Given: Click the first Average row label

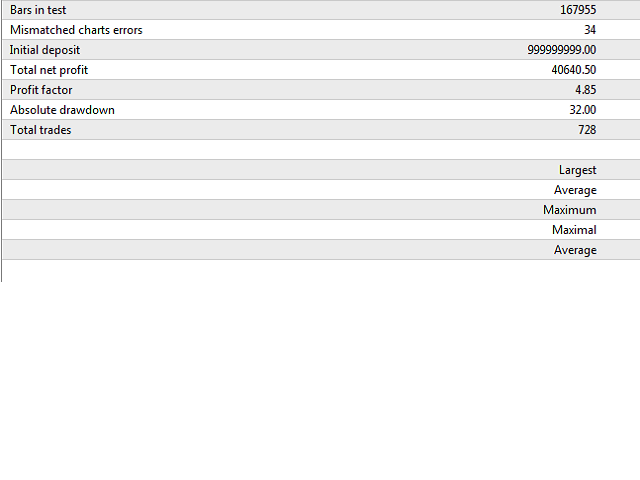Looking at the screenshot, I should 575,190.
